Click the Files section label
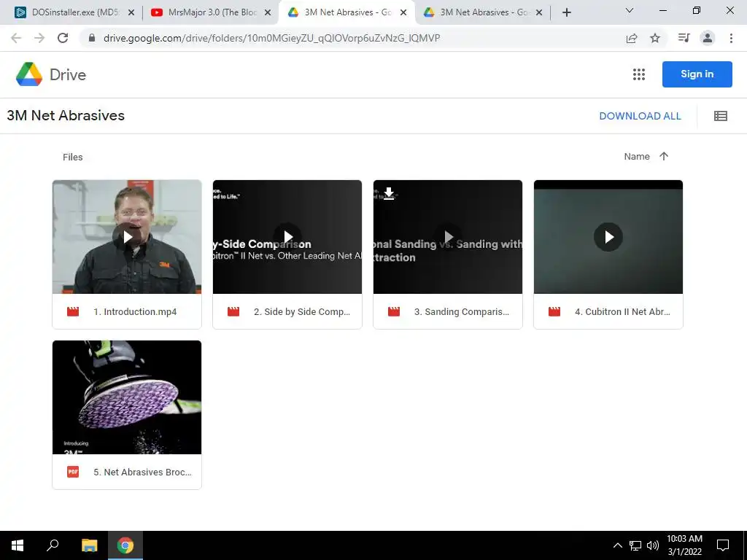Image resolution: width=747 pixels, height=560 pixels. point(72,157)
